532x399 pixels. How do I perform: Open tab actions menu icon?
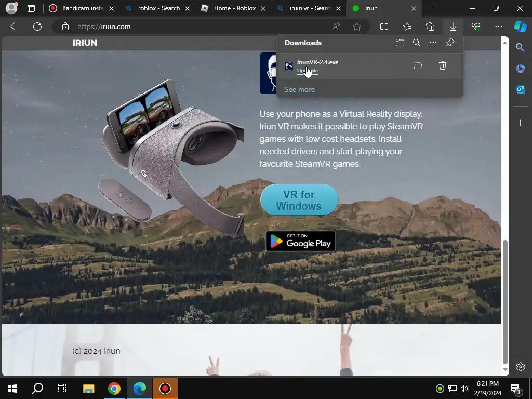[31, 8]
